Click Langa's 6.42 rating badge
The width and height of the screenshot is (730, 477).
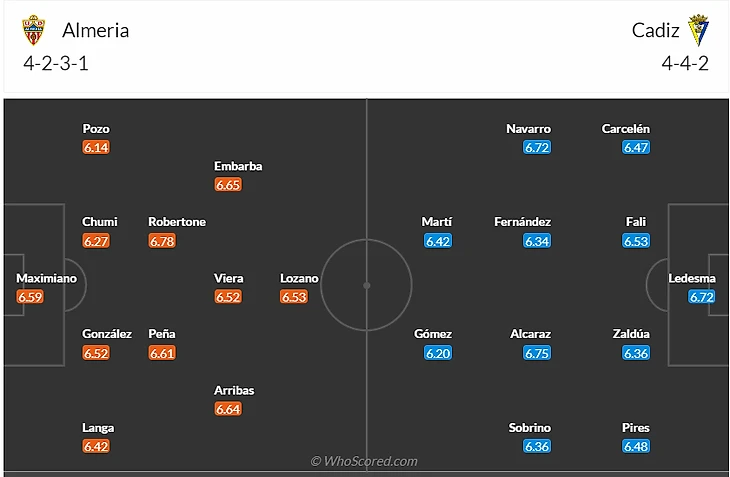[96, 446]
